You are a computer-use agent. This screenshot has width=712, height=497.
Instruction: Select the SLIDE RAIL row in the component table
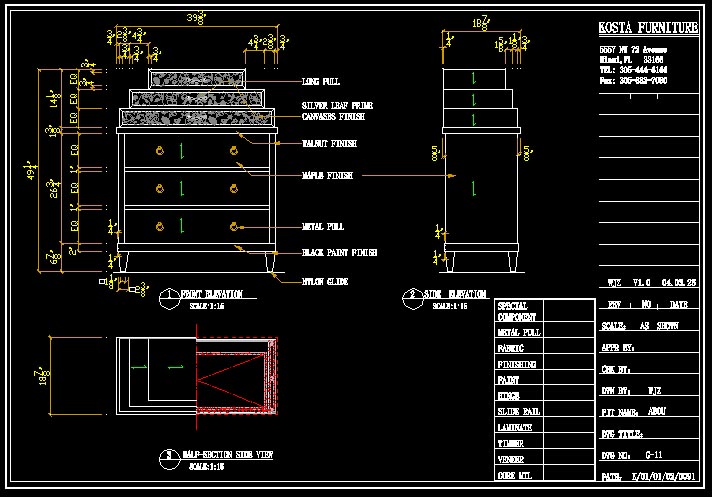544,411
